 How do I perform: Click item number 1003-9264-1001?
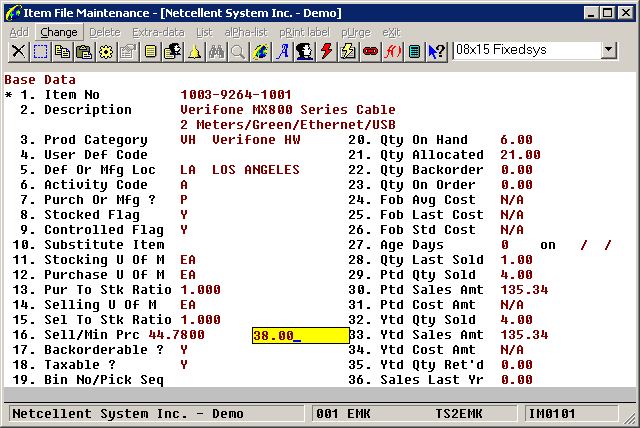(236, 95)
